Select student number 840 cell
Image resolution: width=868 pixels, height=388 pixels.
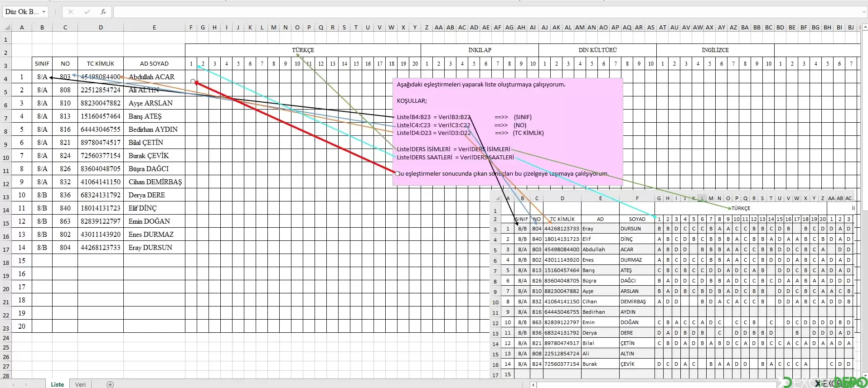pos(65,208)
